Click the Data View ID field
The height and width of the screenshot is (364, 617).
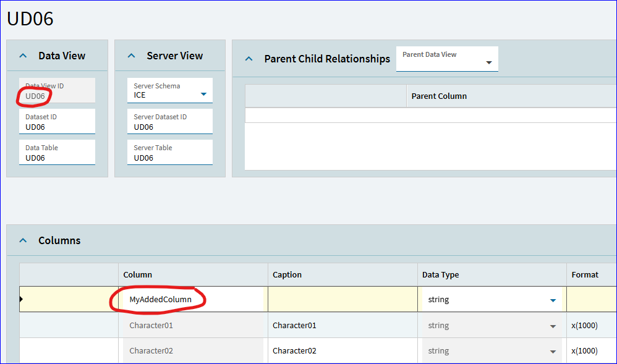pyautogui.click(x=57, y=90)
